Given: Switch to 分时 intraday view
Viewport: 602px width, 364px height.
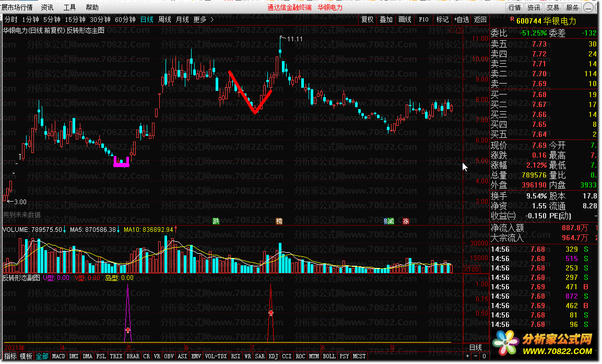Looking at the screenshot, I should [11, 19].
